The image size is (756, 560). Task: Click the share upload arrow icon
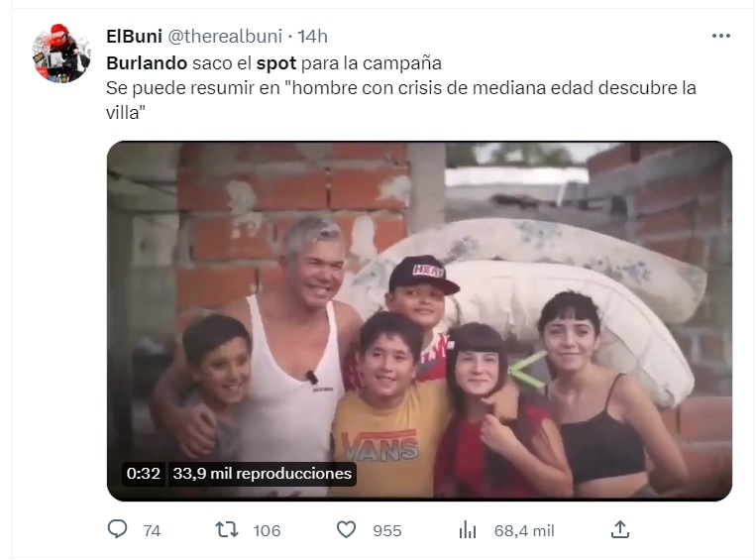coord(620,529)
